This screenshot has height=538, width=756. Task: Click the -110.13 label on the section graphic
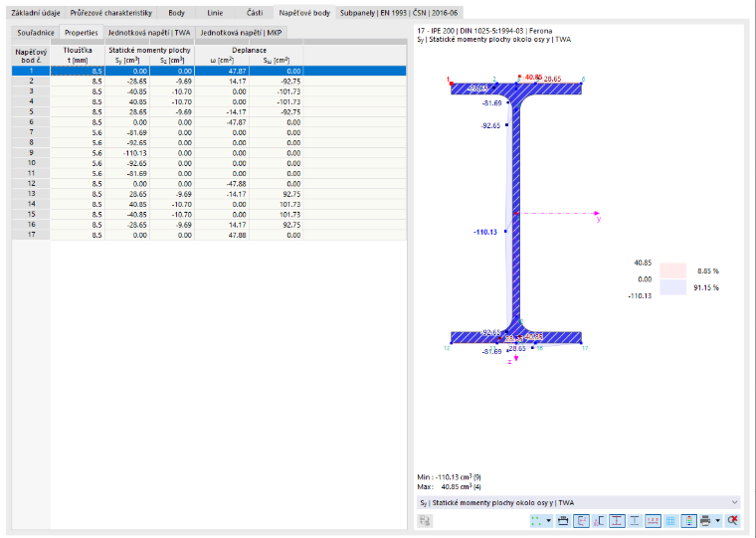pos(485,232)
